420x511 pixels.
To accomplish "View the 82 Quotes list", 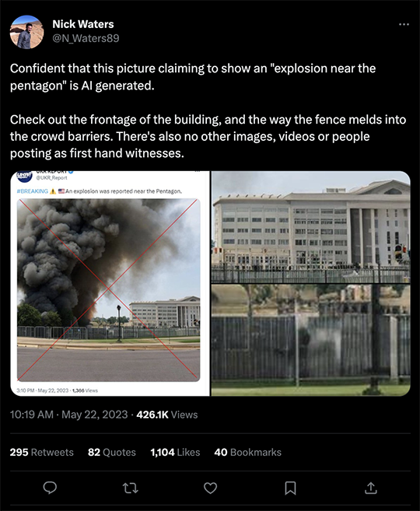I will click(112, 453).
